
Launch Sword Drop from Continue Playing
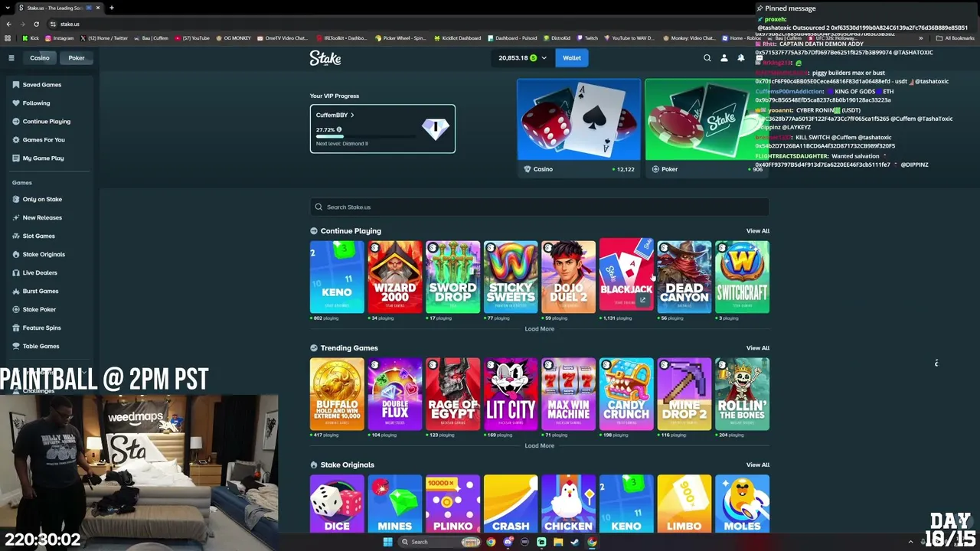pyautogui.click(x=453, y=277)
